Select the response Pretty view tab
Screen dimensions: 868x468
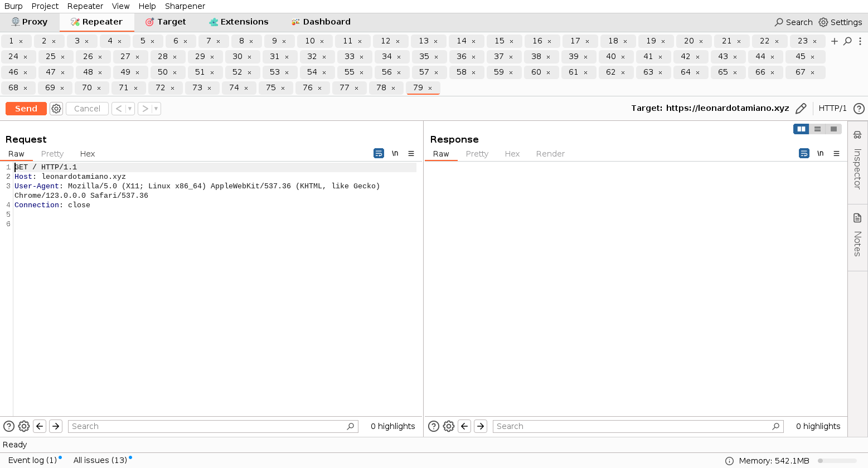(x=477, y=154)
